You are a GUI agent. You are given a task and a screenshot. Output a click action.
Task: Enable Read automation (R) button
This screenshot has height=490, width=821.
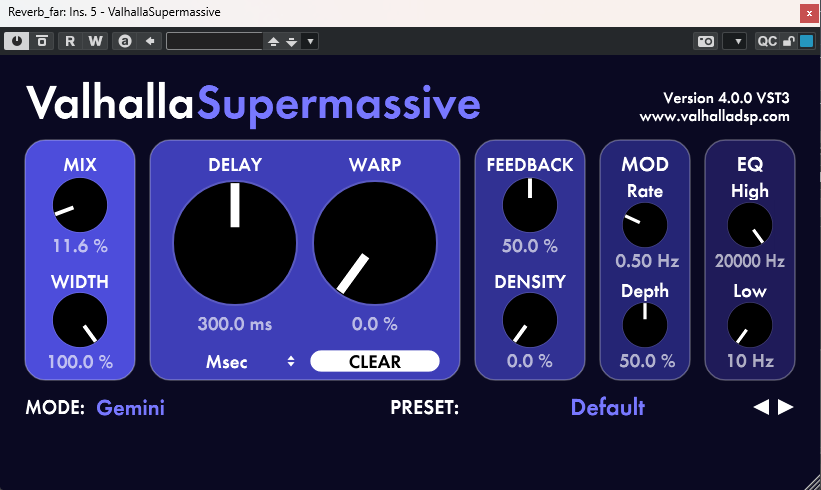click(x=70, y=41)
